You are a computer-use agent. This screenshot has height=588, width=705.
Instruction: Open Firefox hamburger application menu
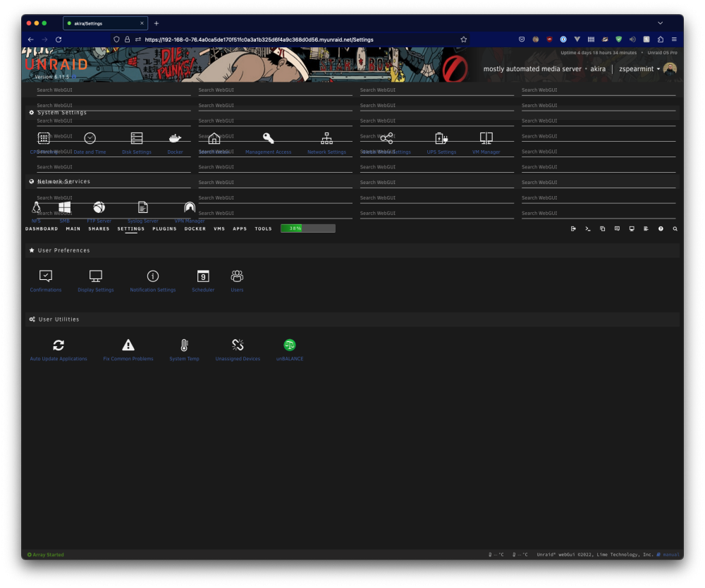pyautogui.click(x=674, y=39)
